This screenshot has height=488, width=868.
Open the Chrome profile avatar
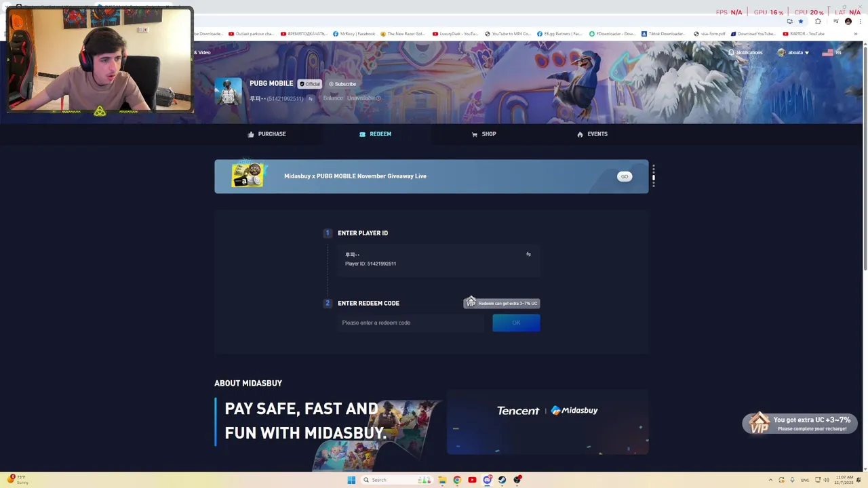click(x=848, y=21)
